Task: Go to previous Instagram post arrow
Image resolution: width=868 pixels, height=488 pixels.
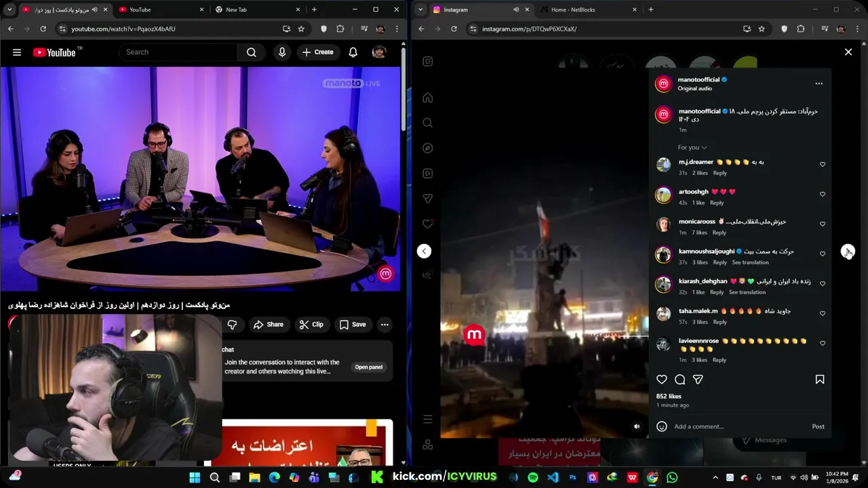Action: pos(424,251)
